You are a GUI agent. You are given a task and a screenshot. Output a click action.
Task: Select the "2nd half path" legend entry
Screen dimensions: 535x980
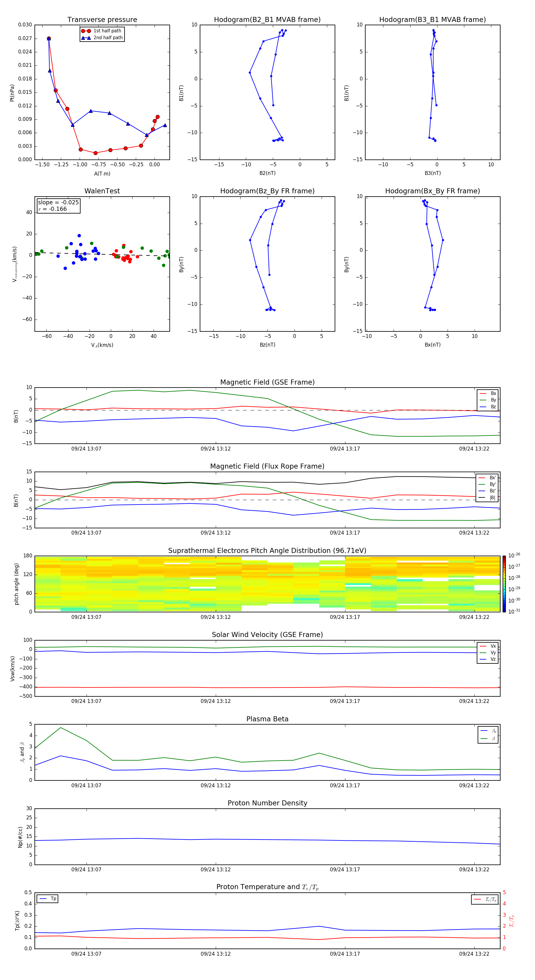click(x=102, y=38)
